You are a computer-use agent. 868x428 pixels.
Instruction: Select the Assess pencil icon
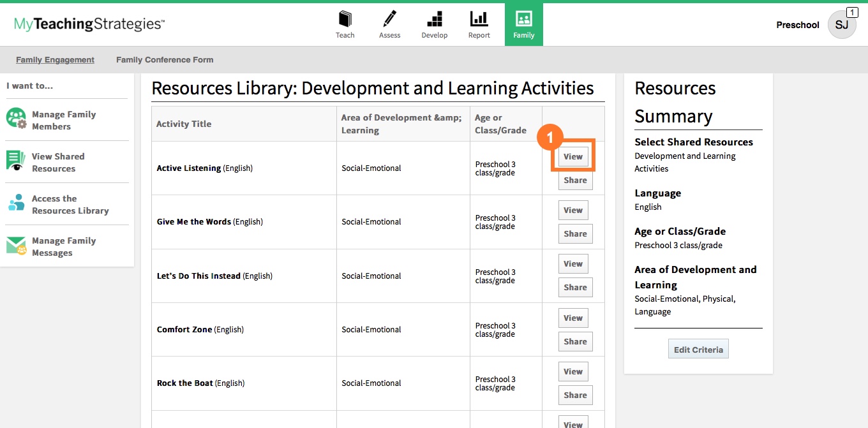pyautogui.click(x=389, y=18)
